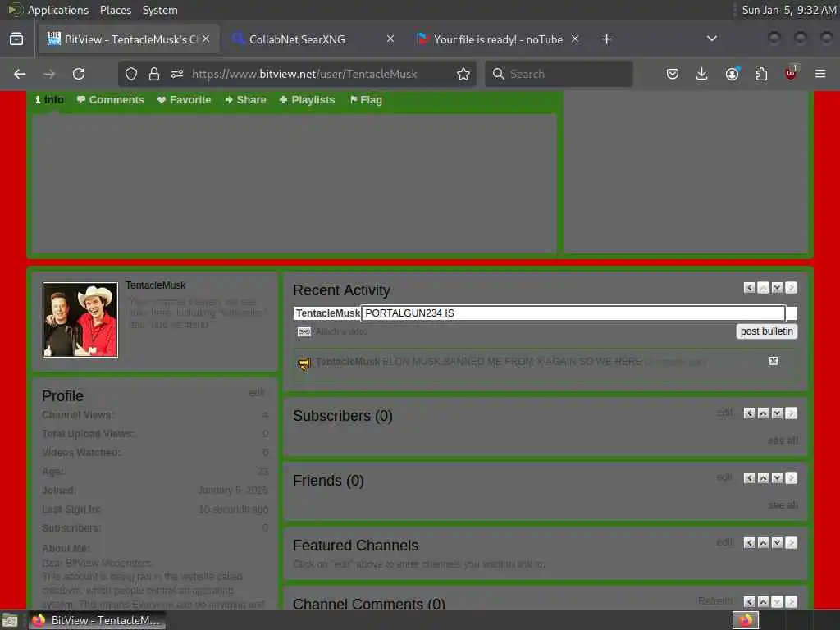Move Recent Activity module right

[x=792, y=288]
